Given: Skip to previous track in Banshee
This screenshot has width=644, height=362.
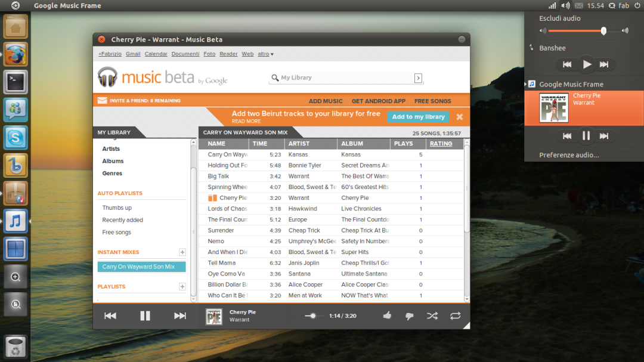Looking at the screenshot, I should 567,64.
